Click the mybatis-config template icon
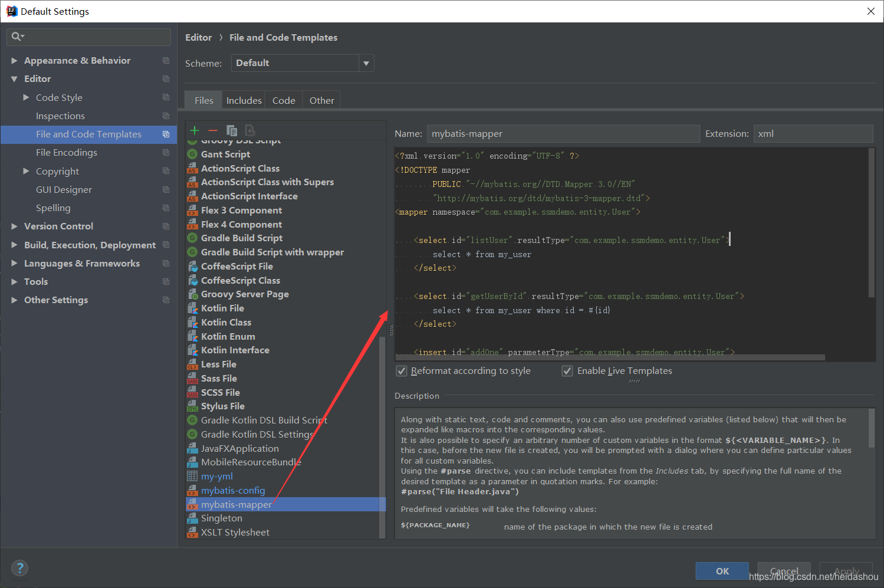The width and height of the screenshot is (884, 588). 192,490
